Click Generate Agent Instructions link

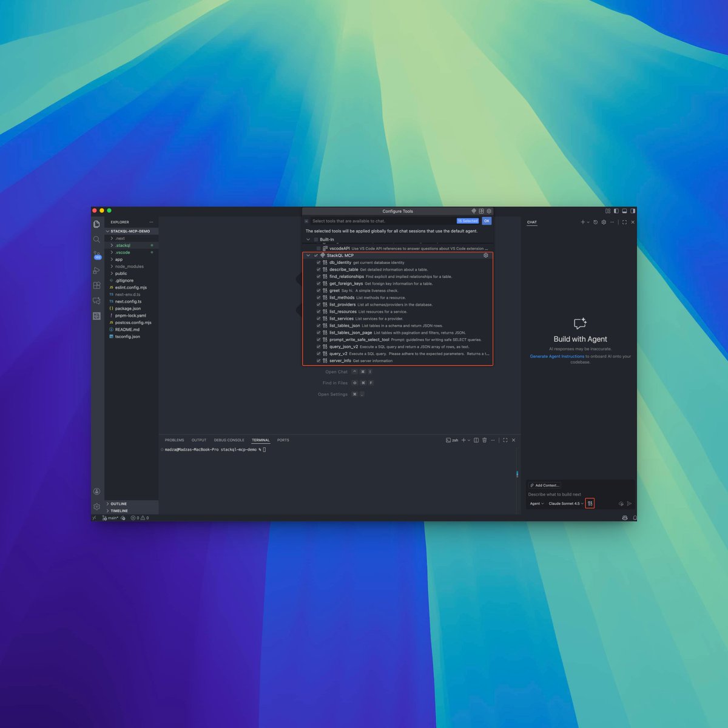point(557,356)
